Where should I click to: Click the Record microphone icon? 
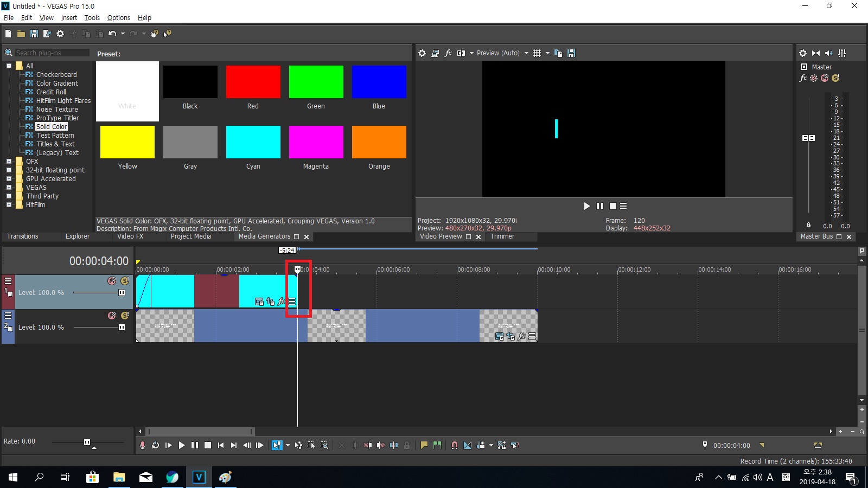(x=143, y=445)
